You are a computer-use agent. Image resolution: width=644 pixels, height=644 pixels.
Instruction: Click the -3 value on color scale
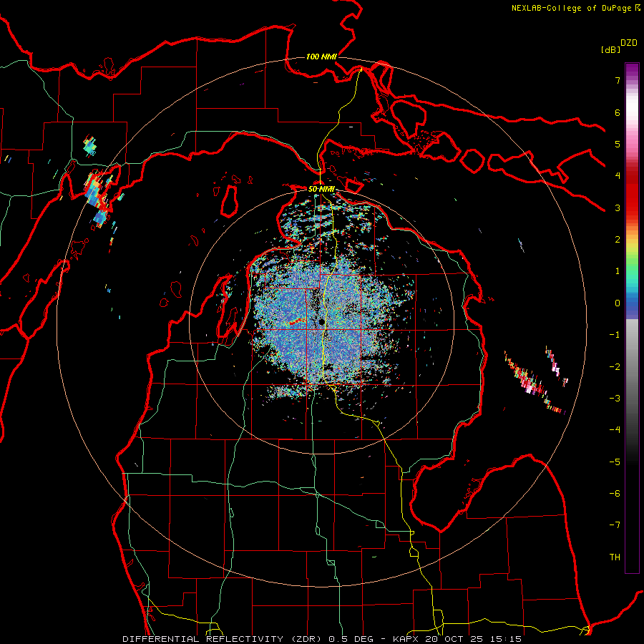click(615, 399)
